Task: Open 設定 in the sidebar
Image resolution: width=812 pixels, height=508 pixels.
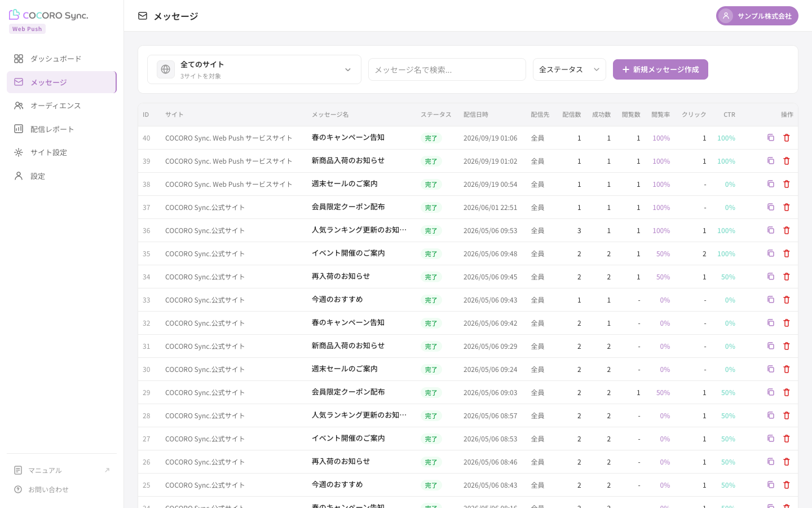Action: pyautogui.click(x=61, y=176)
